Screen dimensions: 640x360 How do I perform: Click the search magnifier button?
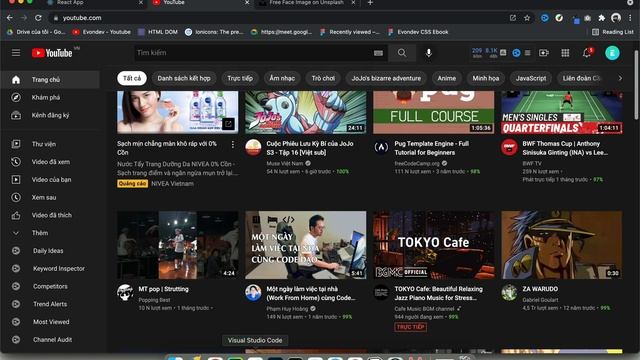point(402,53)
